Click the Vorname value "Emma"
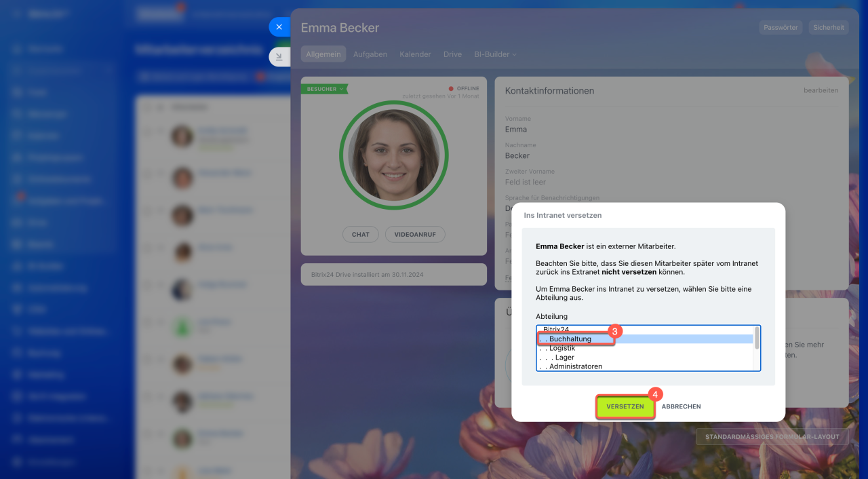 tap(516, 130)
